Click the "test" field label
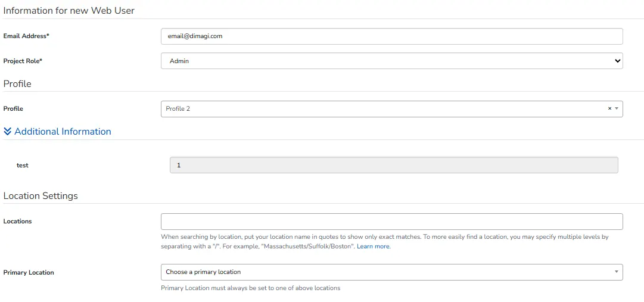 (23, 165)
